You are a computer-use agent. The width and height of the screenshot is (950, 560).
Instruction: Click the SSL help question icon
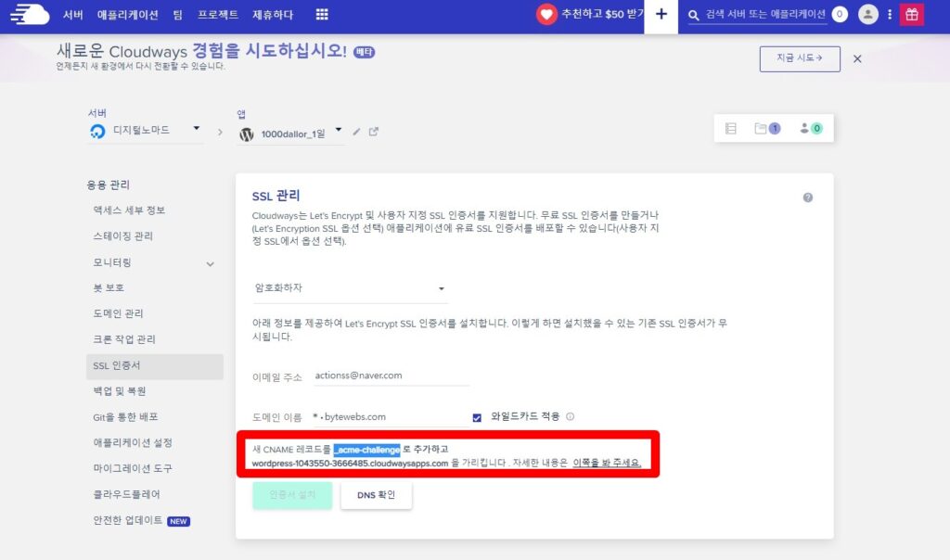click(808, 197)
